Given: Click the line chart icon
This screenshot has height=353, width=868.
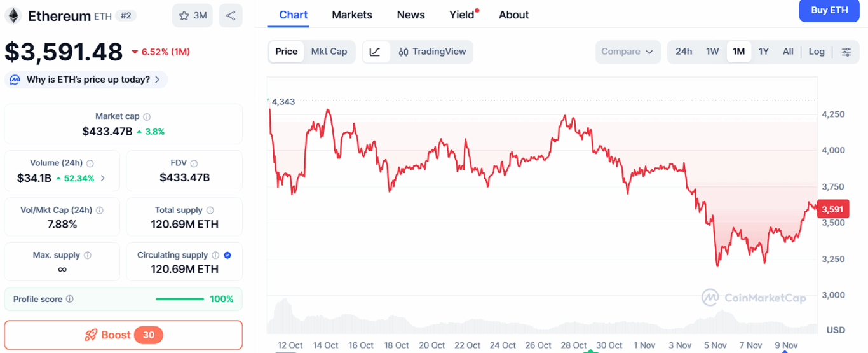Looking at the screenshot, I should click(376, 52).
